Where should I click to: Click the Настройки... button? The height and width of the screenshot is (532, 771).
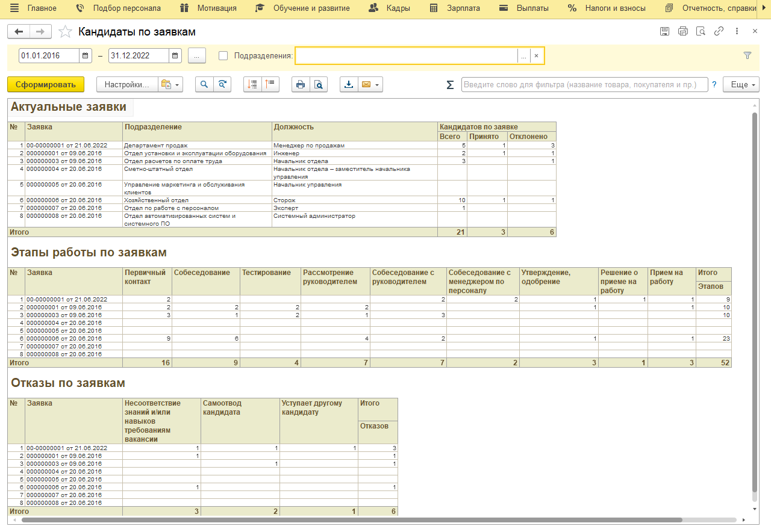point(126,85)
